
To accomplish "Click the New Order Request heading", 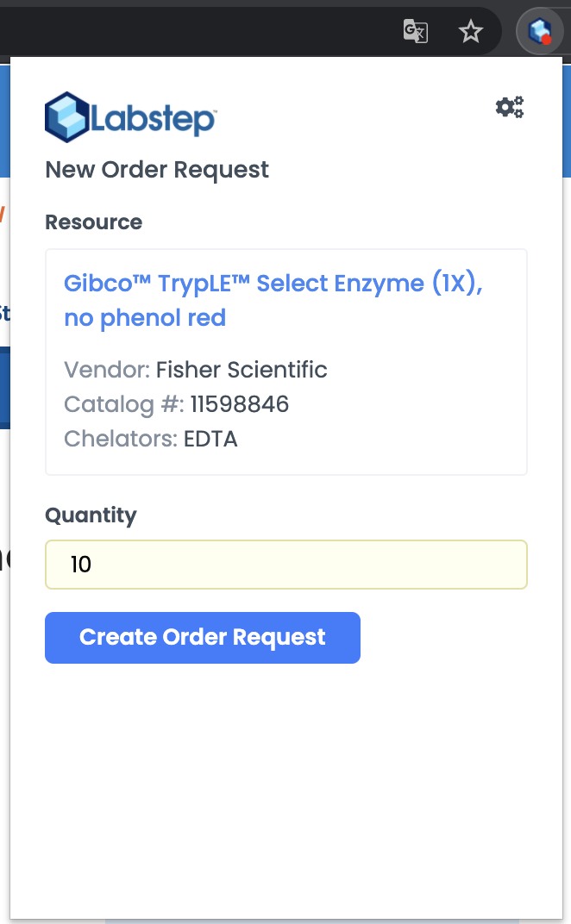I will pyautogui.click(x=157, y=170).
